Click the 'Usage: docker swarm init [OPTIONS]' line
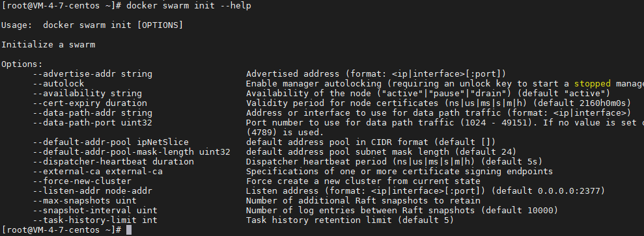Viewport: 644px width, 236px height. [92, 25]
